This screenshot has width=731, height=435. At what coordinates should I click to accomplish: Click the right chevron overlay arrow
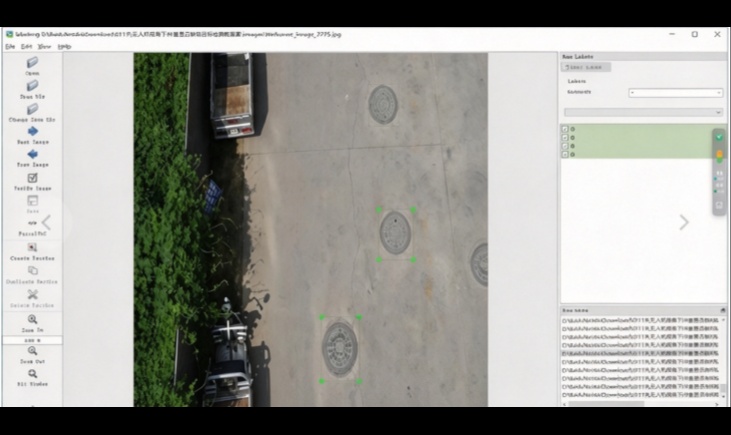(x=684, y=222)
